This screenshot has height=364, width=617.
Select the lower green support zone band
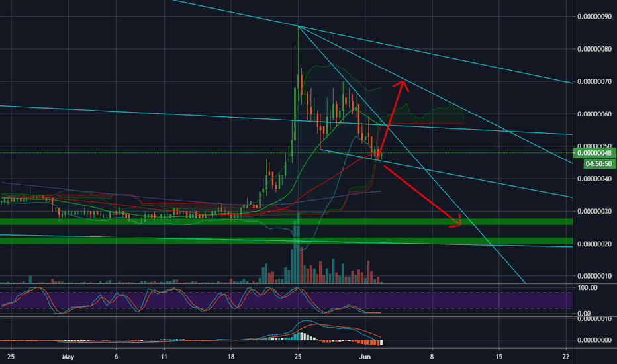[x=286, y=240]
